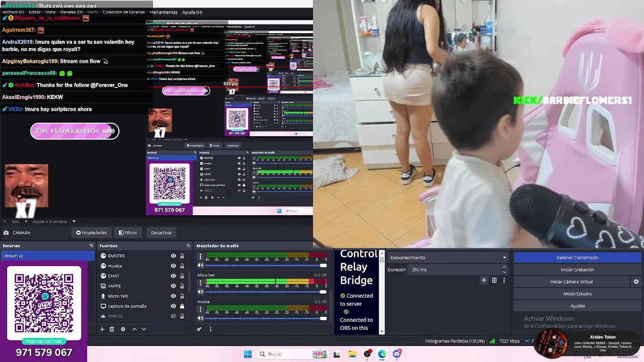Decrease Duración with the down arrow
644x362 pixels.
point(504,272)
